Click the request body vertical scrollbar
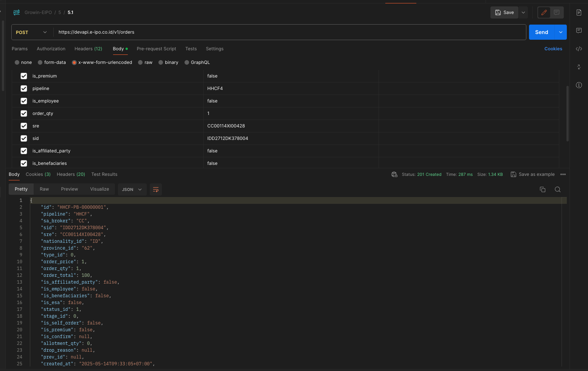588x371 pixels. point(568,113)
